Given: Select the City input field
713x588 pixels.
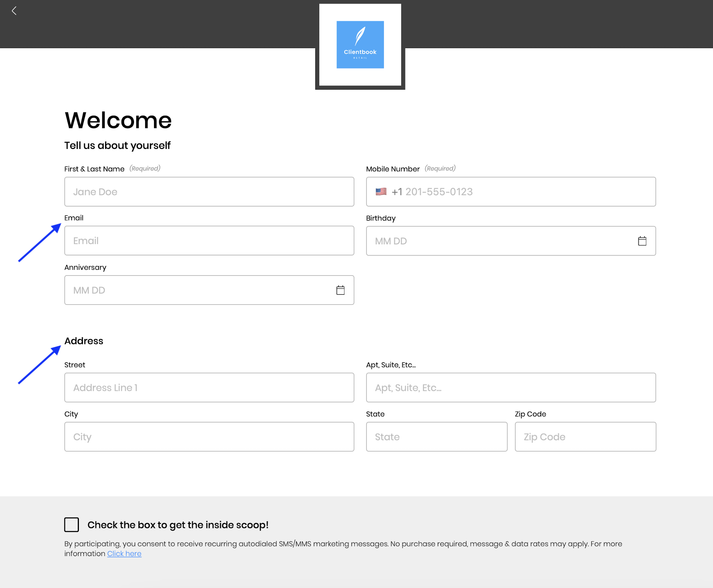Looking at the screenshot, I should coord(209,437).
